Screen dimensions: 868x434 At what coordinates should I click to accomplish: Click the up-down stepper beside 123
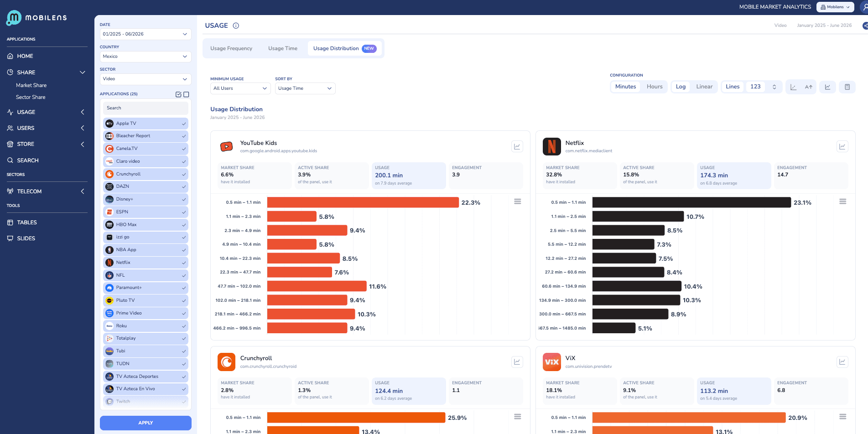774,87
